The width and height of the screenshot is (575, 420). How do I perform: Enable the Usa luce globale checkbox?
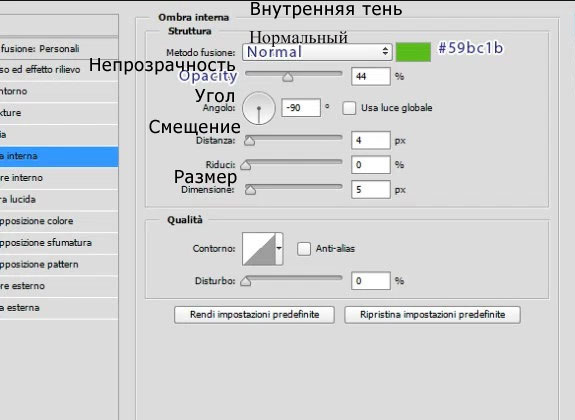[x=349, y=108]
